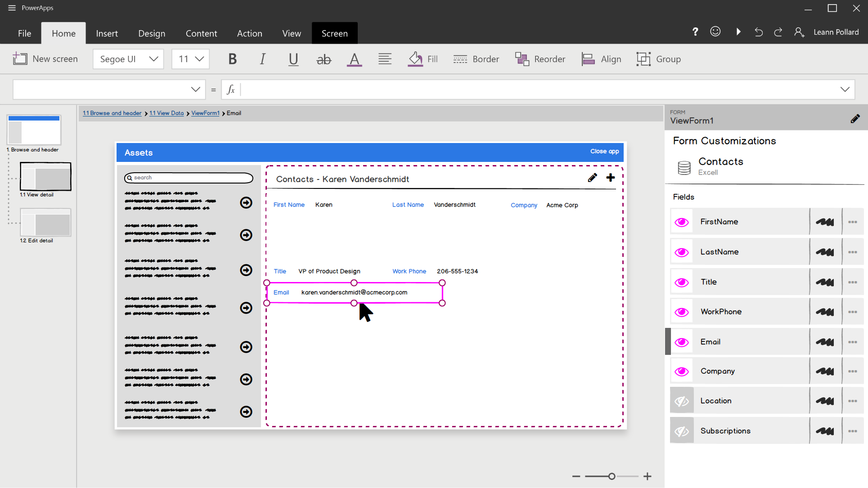Image resolution: width=868 pixels, height=488 pixels.
Task: Send feedback via smiley icon
Action: point(715,31)
